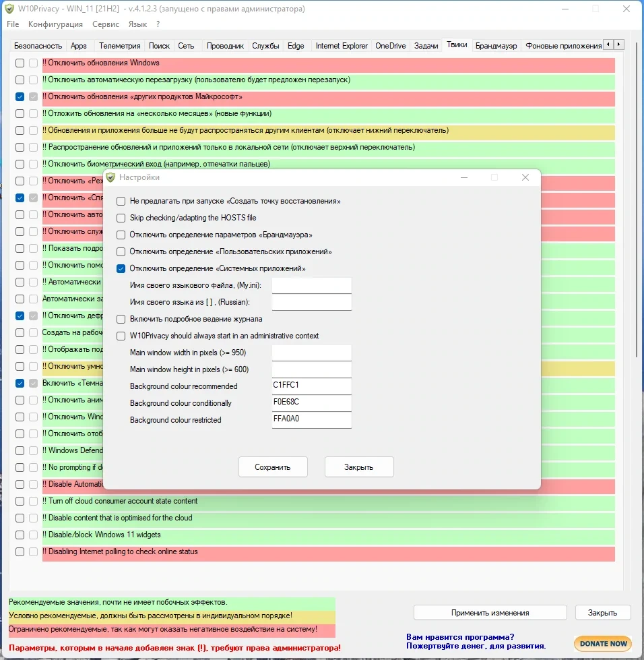
Task: Switch to the Задачи tab
Action: point(426,46)
